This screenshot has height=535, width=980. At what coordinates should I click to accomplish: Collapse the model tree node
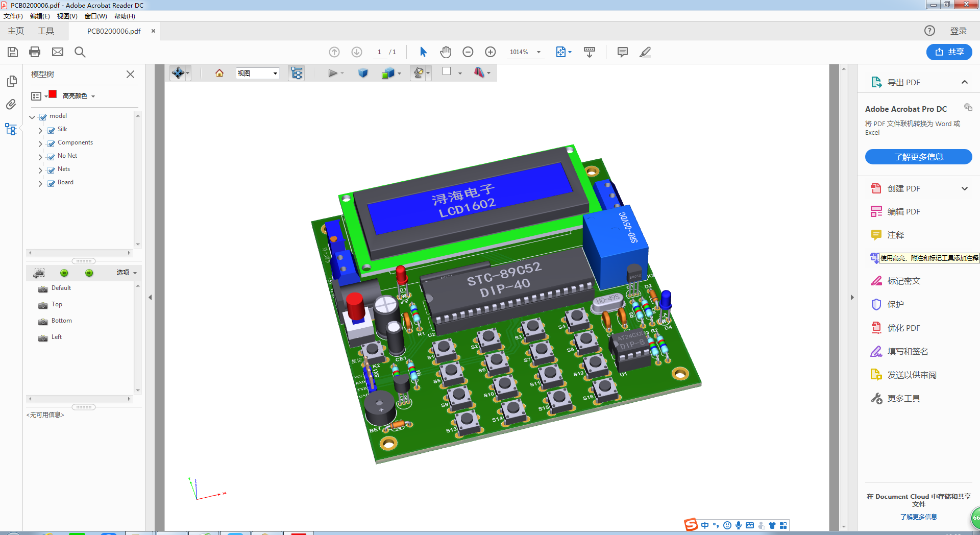(32, 117)
